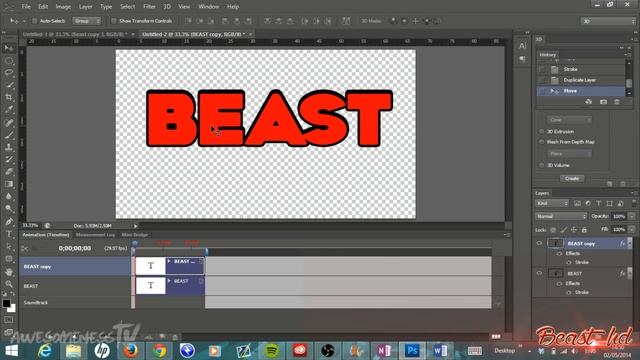Click the lock position icon
Image resolution: width=640 pixels, height=360 pixels.
574,230
